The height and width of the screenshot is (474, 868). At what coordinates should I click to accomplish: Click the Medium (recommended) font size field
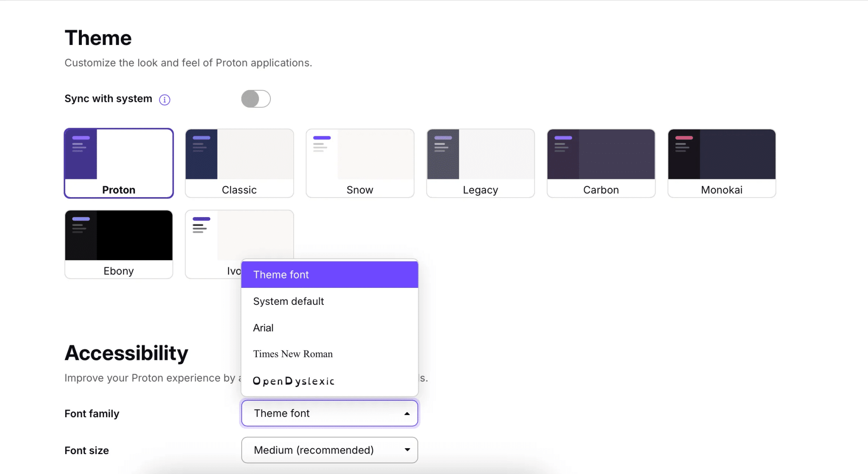point(314,450)
